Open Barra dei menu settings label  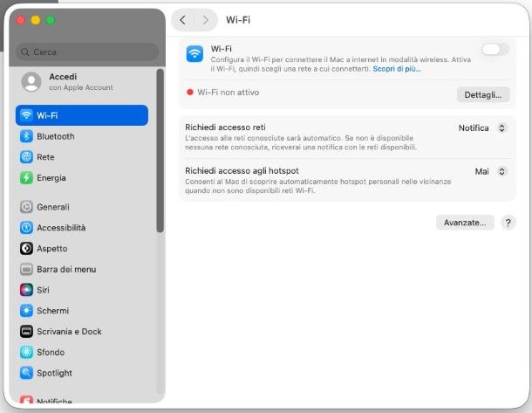click(66, 269)
